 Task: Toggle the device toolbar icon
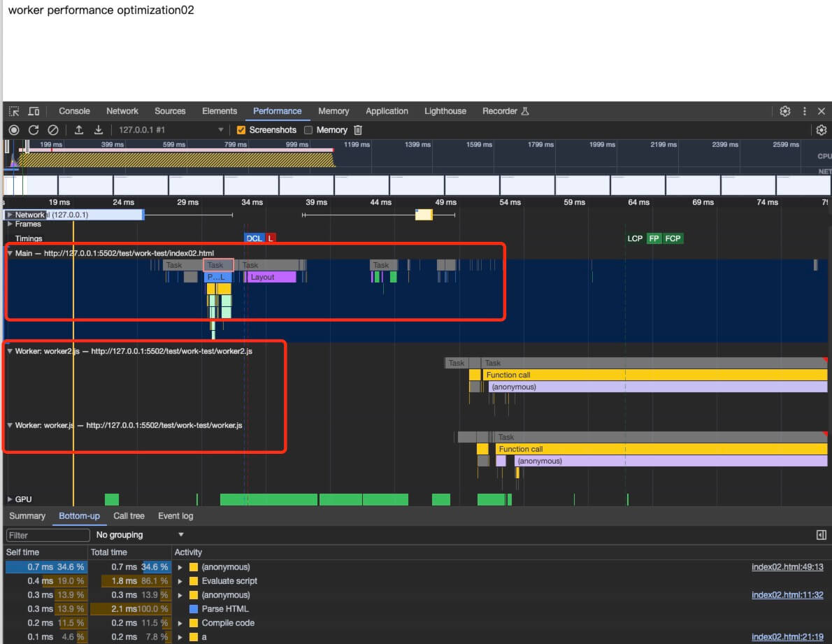point(34,111)
